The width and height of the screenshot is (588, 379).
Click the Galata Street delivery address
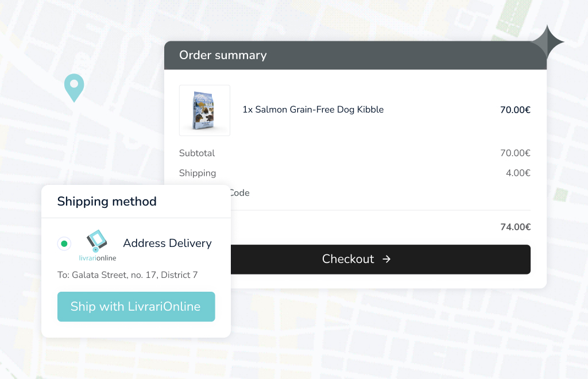point(127,275)
